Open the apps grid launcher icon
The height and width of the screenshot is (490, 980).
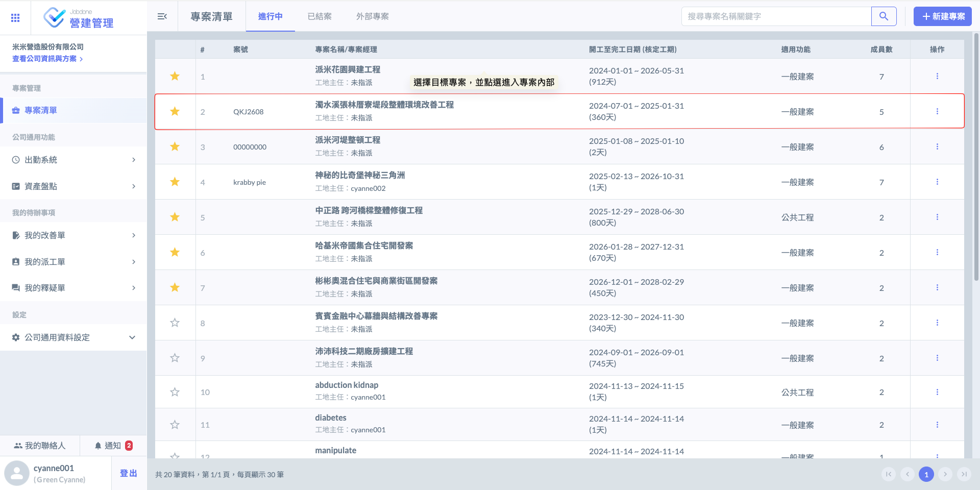tap(15, 18)
